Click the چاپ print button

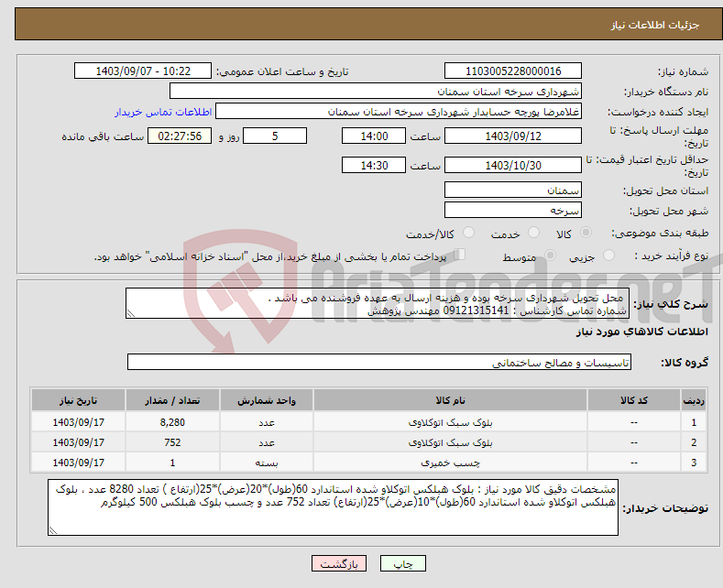coord(402,563)
